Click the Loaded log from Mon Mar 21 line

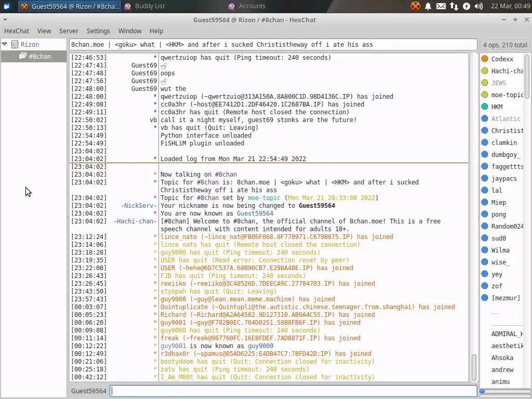coord(233,159)
